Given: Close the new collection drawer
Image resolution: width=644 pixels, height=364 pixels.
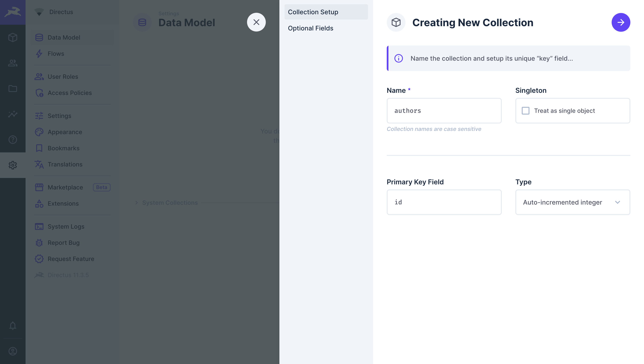Looking at the screenshot, I should 256,22.
